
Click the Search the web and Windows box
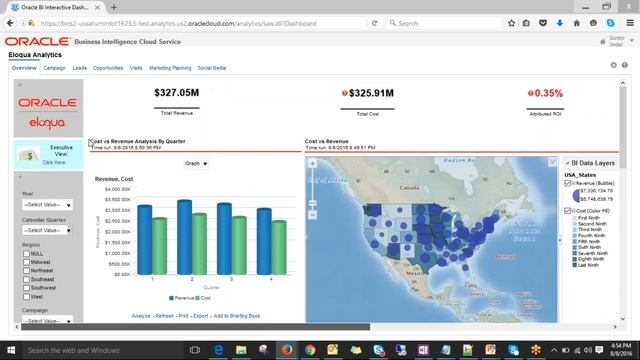point(102,350)
